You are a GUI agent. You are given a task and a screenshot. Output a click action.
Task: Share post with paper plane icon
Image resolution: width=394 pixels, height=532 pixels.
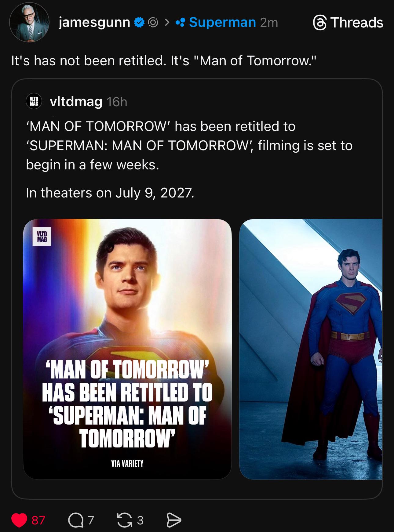[173, 520]
